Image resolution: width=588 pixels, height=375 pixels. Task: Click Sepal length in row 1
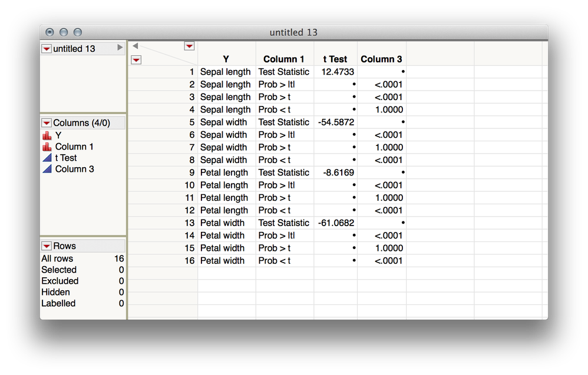(x=226, y=72)
